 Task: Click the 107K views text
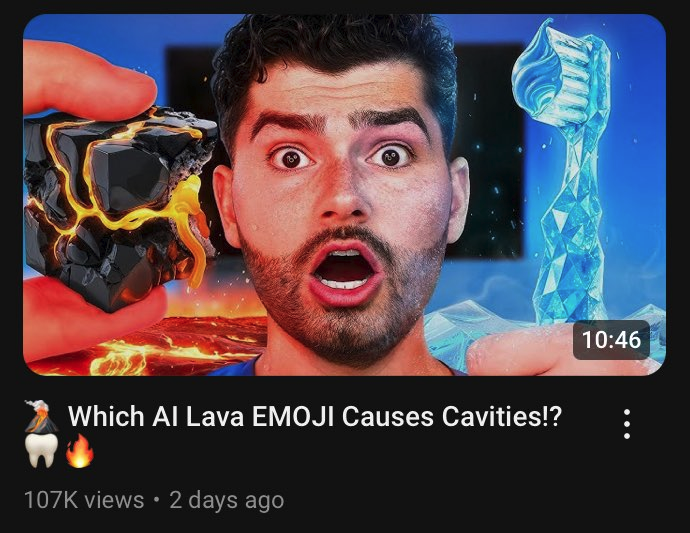pos(84,500)
